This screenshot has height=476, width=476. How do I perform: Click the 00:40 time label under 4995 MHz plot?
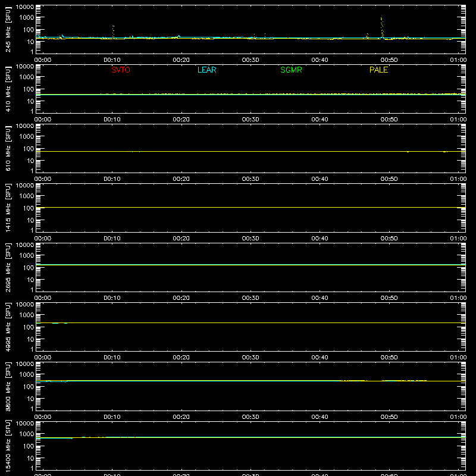coord(320,358)
